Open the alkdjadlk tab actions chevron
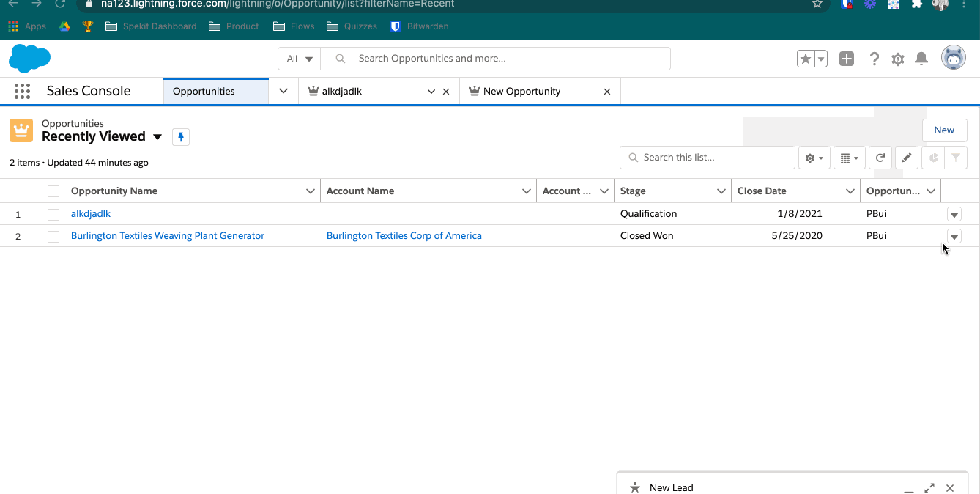 pos(431,92)
